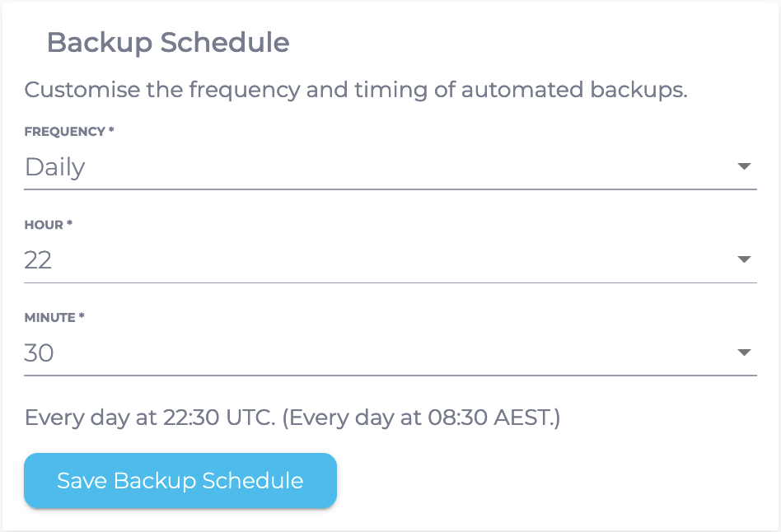Click the FREQUENCY field label
The height and width of the screenshot is (532, 781).
[x=65, y=132]
